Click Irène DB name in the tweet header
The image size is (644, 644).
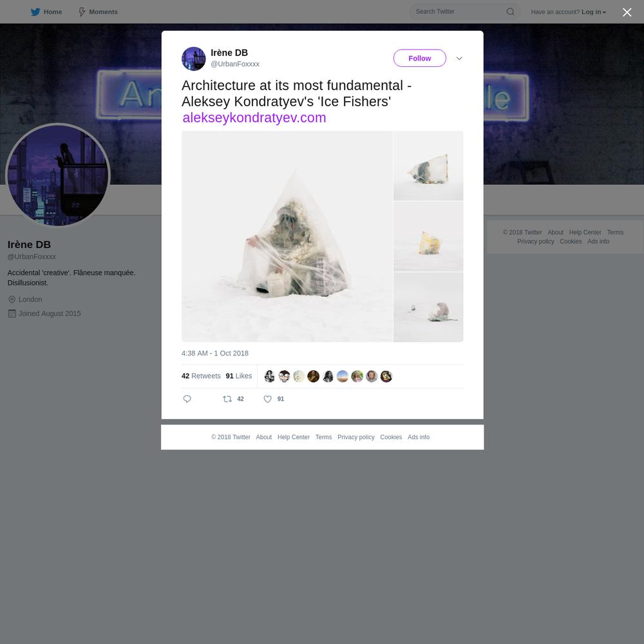point(229,53)
